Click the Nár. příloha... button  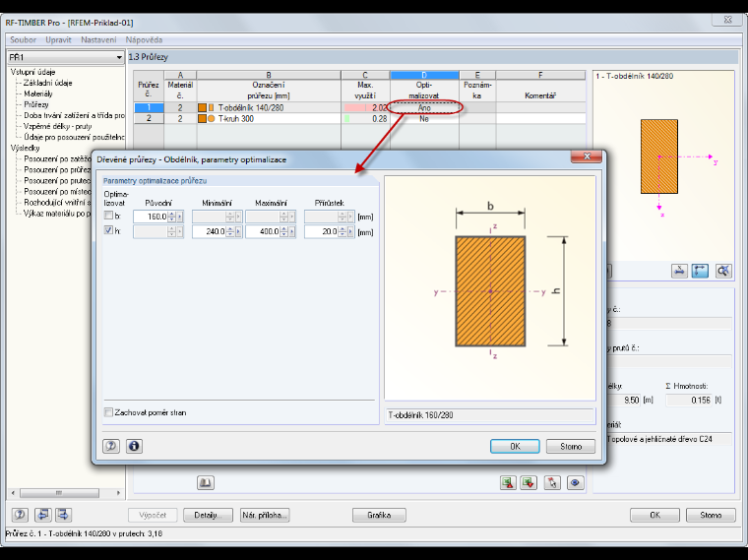(265, 515)
